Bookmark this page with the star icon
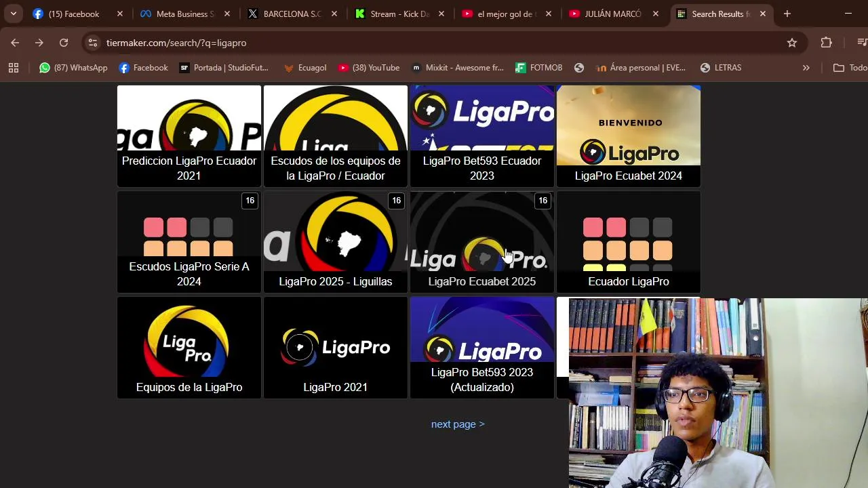The width and height of the screenshot is (868, 488). (x=792, y=43)
